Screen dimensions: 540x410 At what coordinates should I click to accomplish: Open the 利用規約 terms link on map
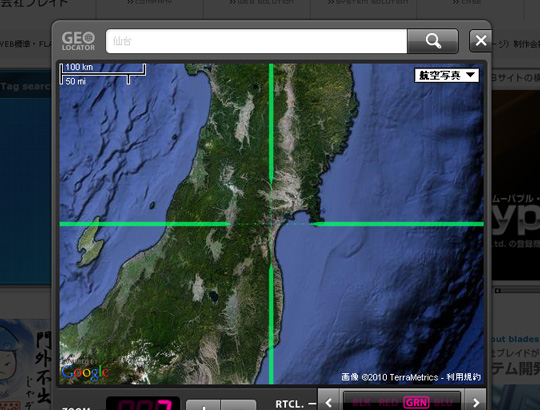pyautogui.click(x=463, y=377)
